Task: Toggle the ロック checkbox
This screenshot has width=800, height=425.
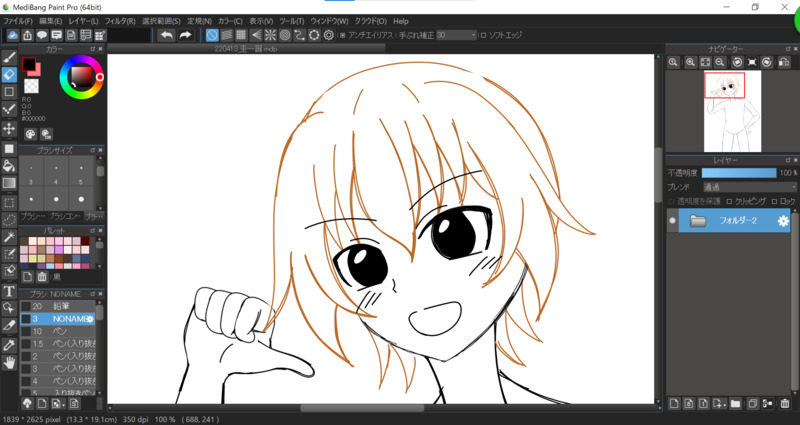Action: (x=774, y=202)
